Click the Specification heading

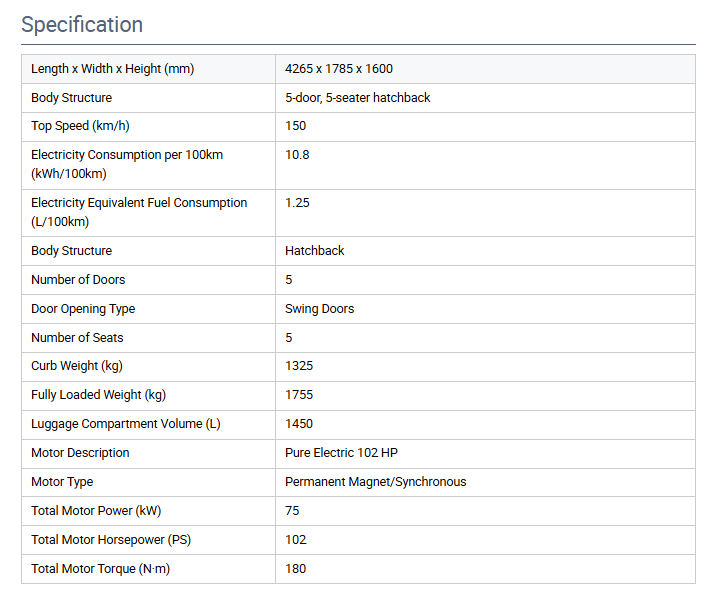click(x=82, y=25)
